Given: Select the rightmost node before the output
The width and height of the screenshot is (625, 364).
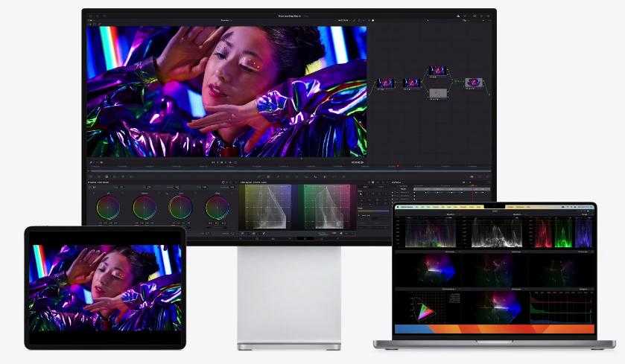Looking at the screenshot, I should point(473,83).
